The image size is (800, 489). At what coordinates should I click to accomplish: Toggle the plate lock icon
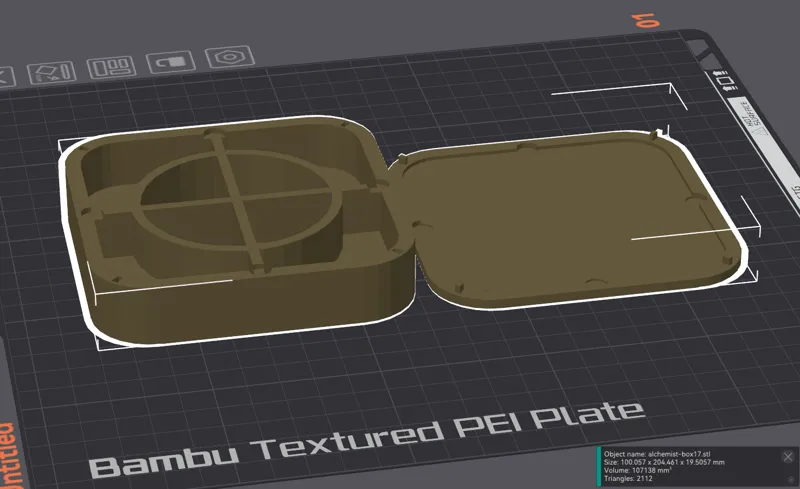click(x=171, y=62)
